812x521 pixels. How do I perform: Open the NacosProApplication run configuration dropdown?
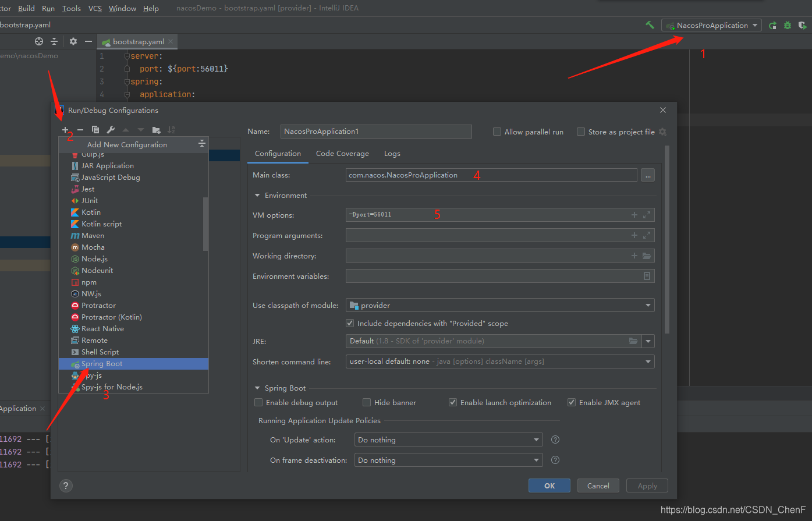711,25
